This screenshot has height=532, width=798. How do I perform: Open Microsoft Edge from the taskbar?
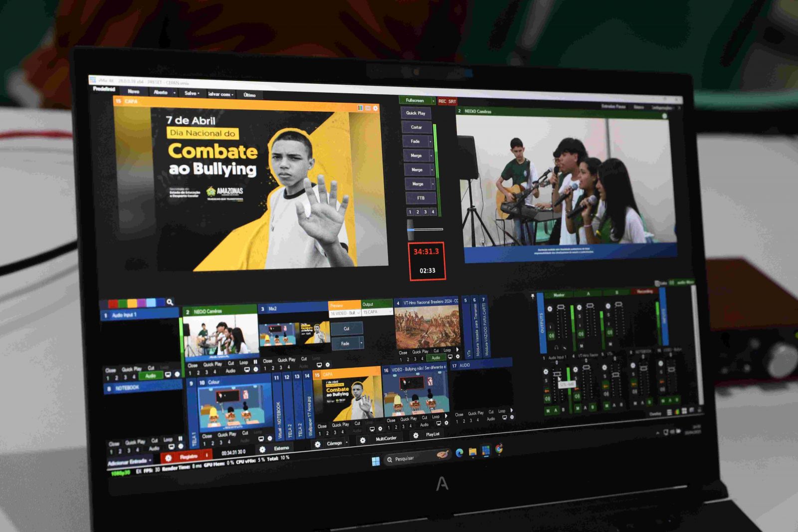[459, 452]
